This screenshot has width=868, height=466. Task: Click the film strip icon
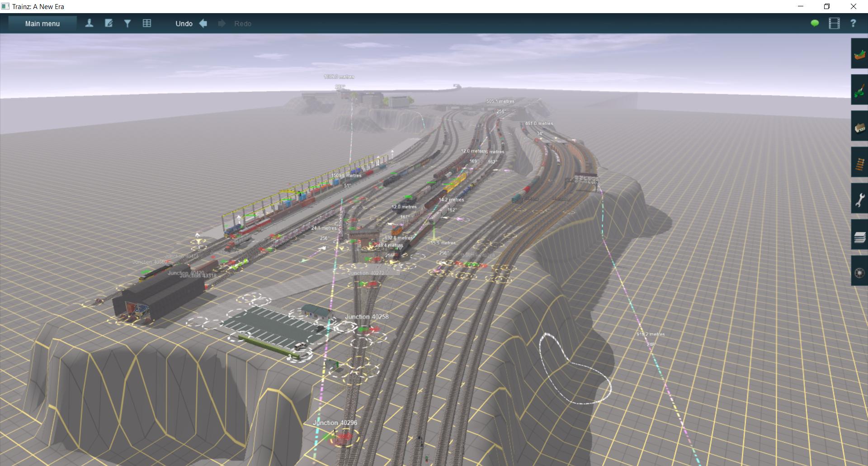click(834, 24)
